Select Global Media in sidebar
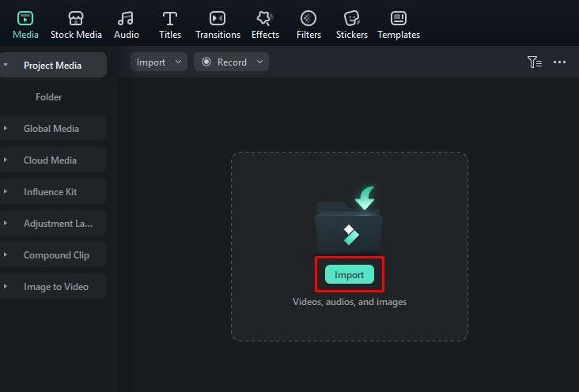 coord(53,128)
